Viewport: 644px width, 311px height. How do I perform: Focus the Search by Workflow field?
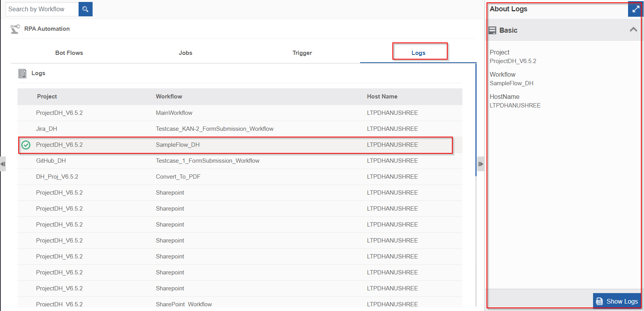pyautogui.click(x=42, y=9)
